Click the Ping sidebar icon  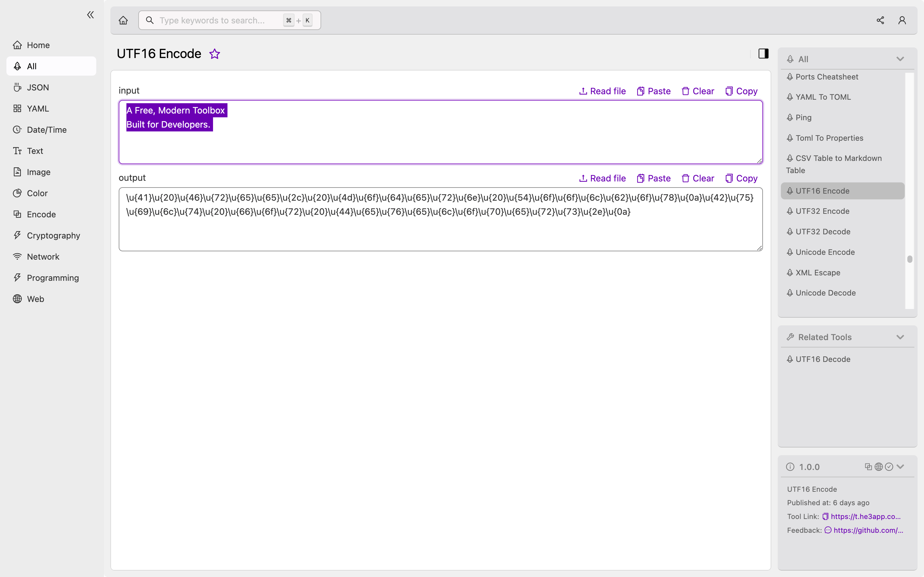click(x=804, y=117)
